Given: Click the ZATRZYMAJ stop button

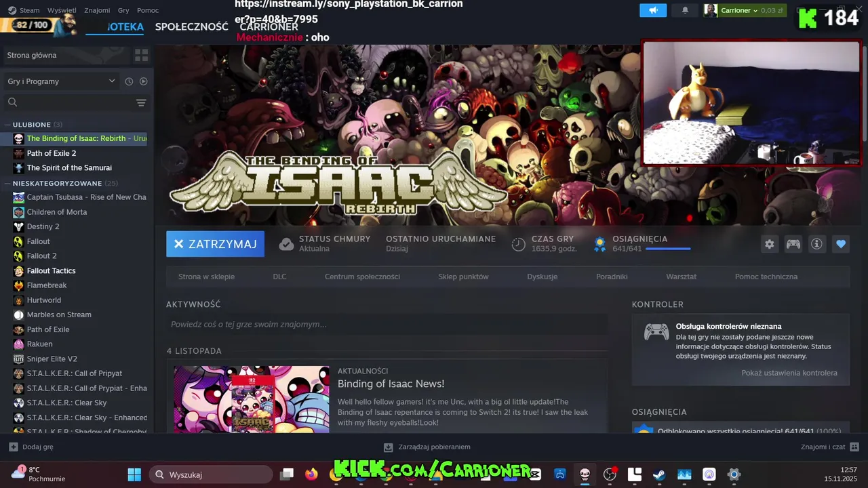Looking at the screenshot, I should click(215, 244).
